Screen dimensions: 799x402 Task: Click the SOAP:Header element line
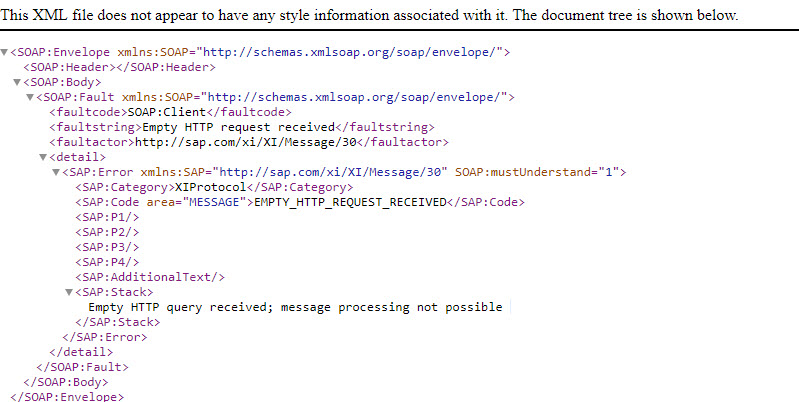point(120,67)
